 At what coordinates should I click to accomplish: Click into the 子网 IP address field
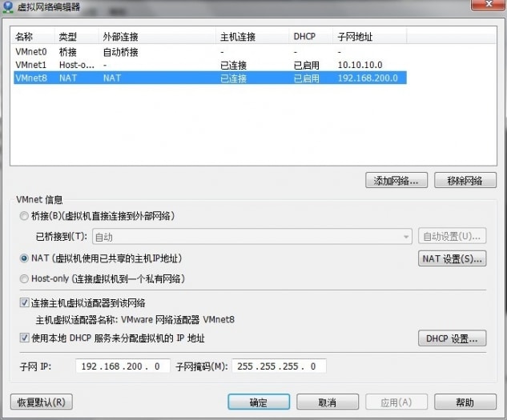[123, 366]
